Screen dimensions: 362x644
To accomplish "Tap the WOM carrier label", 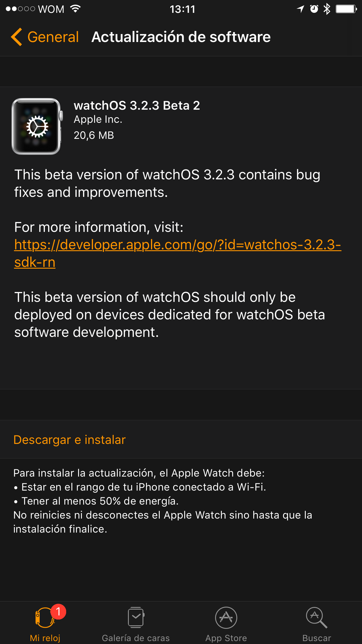I will 51,9.
